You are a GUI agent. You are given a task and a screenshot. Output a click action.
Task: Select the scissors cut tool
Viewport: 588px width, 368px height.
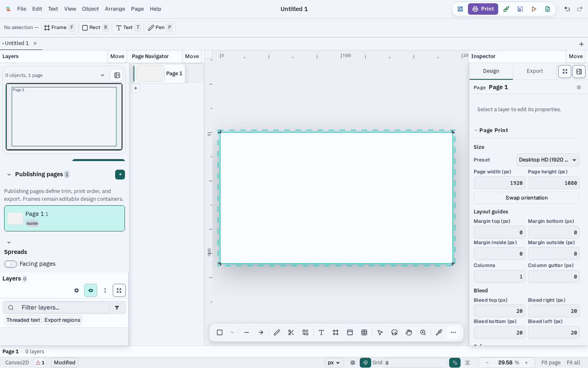(x=291, y=332)
